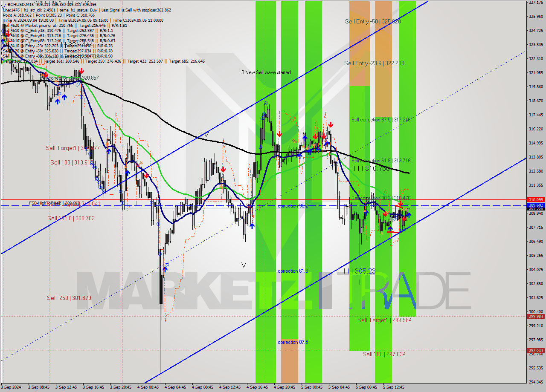This screenshot has width=546, height=392.
Task: Click the 'tema_h1_status: Buy' indicator text
Action: pyautogui.click(x=78, y=10)
